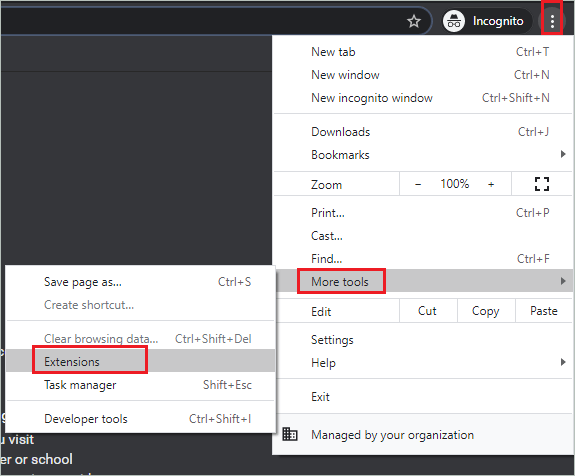Choose Print... from the menu
This screenshot has width=575, height=476.
[x=423, y=213]
